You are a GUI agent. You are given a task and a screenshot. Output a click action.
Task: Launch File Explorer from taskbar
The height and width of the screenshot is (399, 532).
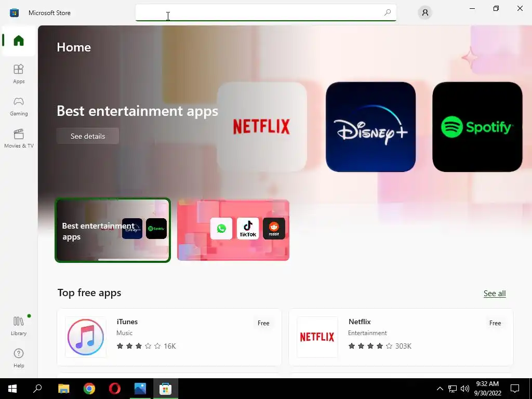click(63, 389)
